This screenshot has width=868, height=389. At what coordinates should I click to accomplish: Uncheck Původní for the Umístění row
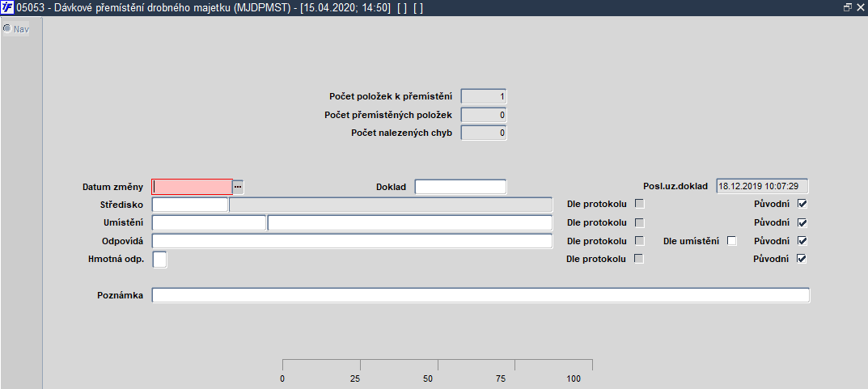click(x=802, y=223)
